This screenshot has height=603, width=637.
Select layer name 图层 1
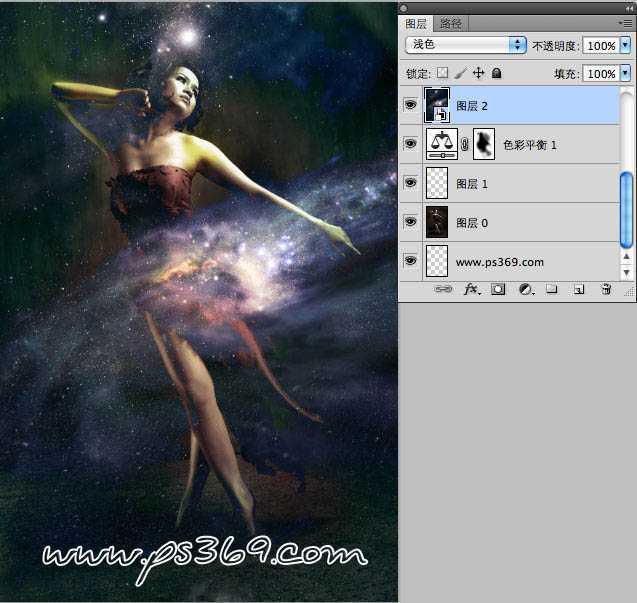(x=472, y=184)
